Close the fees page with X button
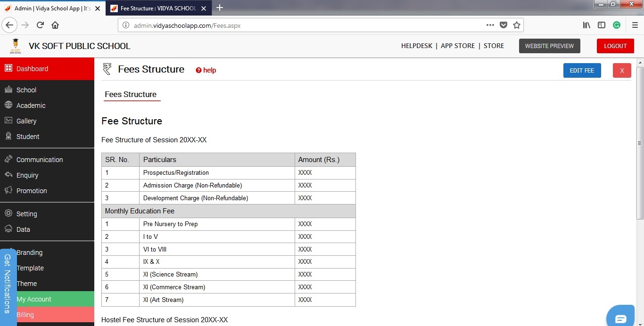Viewport: 644px width, 326px height. tap(622, 70)
